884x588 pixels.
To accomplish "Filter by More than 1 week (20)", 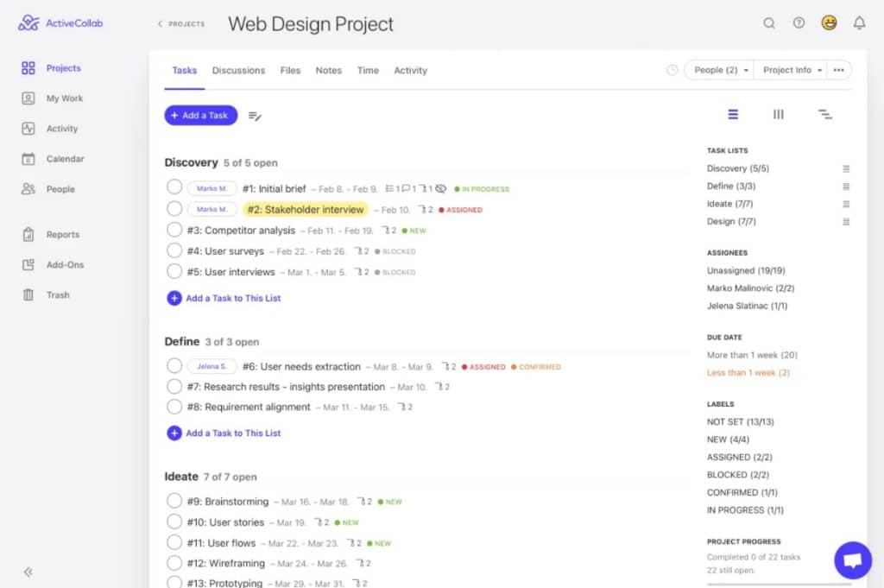I will click(x=752, y=355).
